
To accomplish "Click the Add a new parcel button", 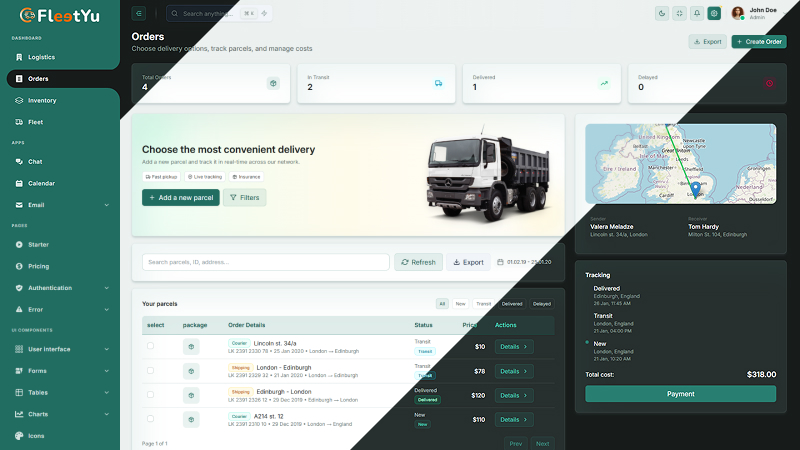I will [x=180, y=198].
